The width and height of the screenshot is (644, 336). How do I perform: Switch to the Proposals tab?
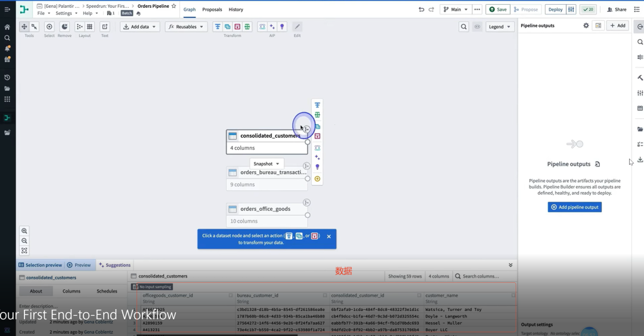tap(212, 10)
